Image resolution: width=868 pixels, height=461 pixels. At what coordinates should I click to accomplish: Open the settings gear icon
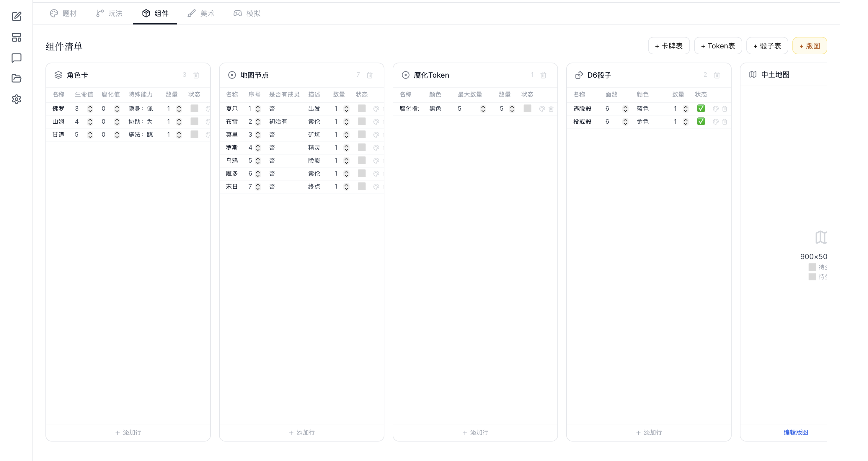tap(17, 99)
